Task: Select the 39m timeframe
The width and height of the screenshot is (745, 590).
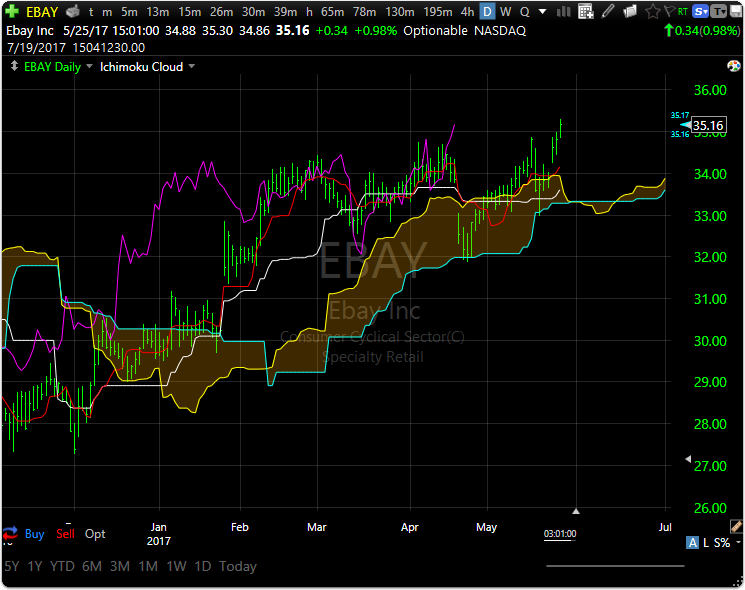Action: tap(285, 11)
